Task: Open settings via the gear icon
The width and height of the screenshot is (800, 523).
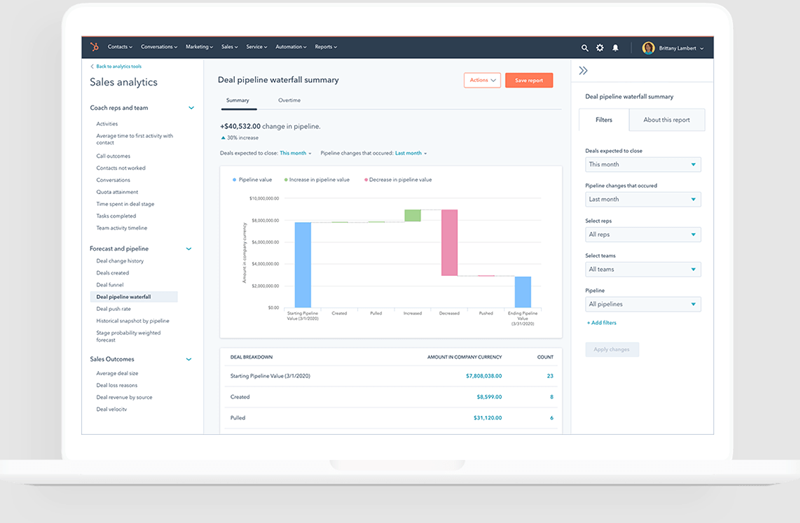Action: [600, 47]
